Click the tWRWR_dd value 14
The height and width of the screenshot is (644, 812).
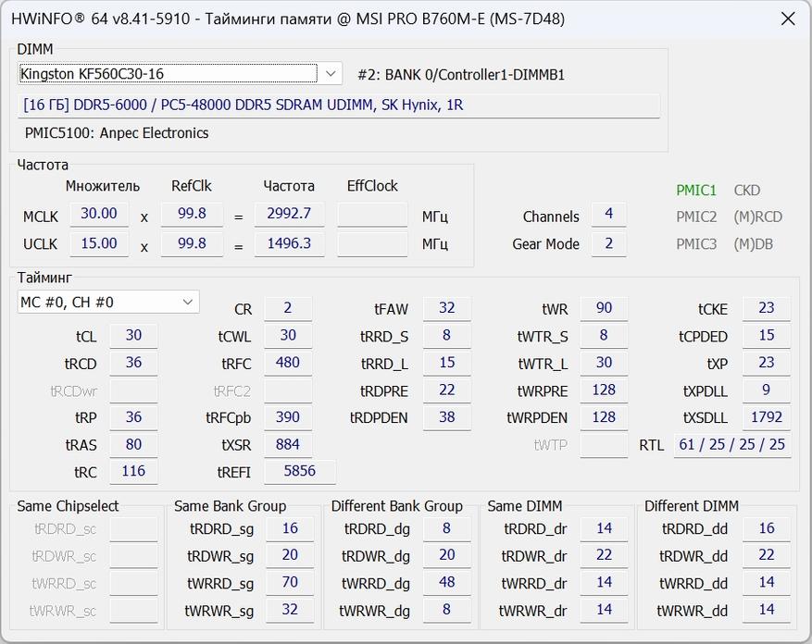click(767, 610)
